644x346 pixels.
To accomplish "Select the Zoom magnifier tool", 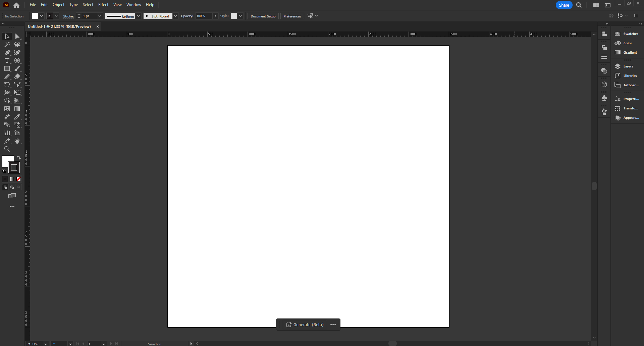I will tap(7, 149).
